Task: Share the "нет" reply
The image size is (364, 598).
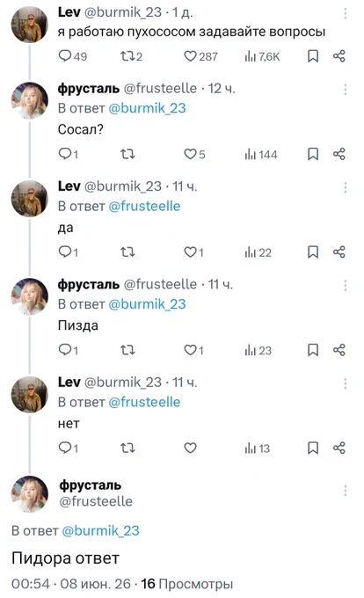Action: tap(339, 448)
